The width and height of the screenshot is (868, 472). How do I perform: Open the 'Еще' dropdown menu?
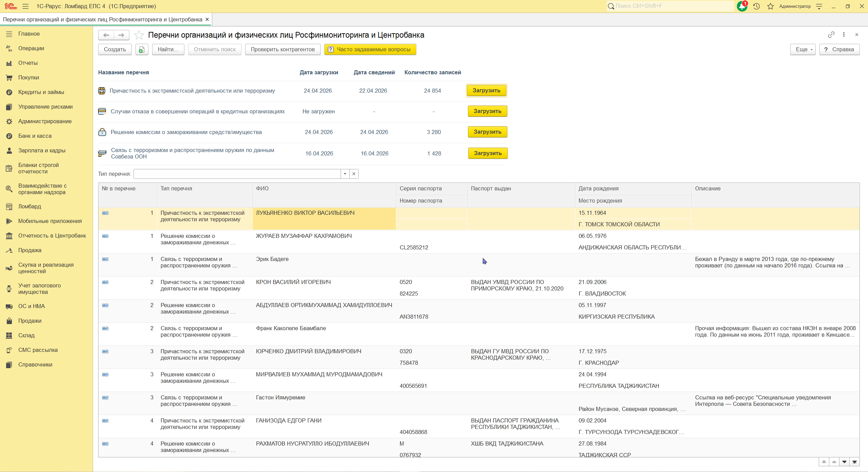click(802, 50)
